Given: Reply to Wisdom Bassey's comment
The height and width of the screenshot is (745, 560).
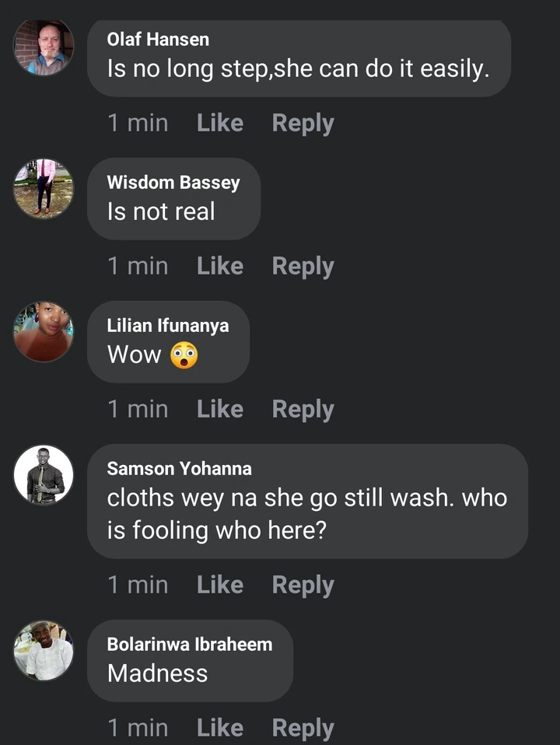Looking at the screenshot, I should [x=303, y=266].
